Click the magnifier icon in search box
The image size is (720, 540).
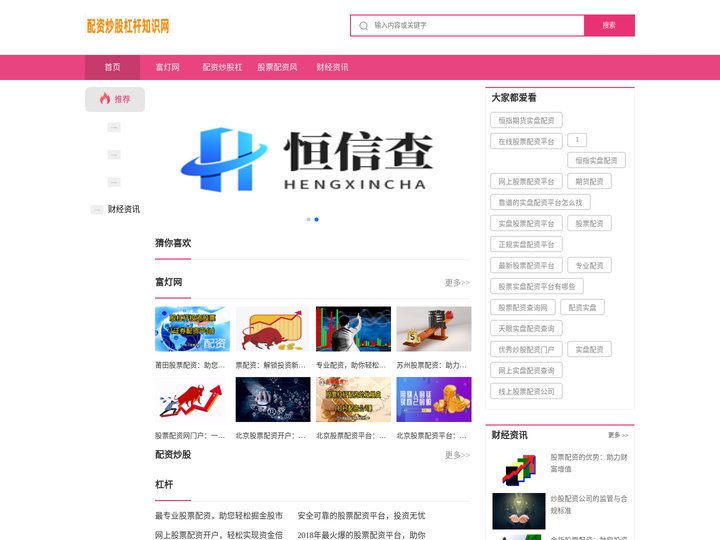point(364,26)
